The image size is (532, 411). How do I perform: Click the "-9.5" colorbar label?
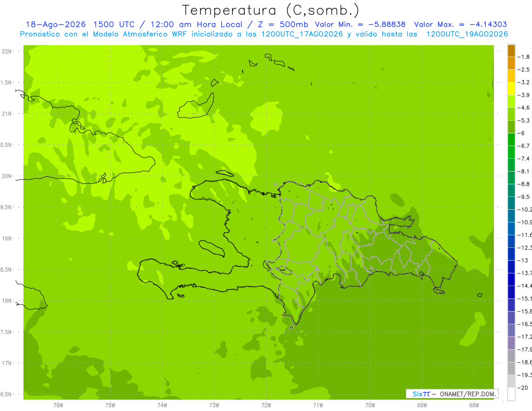(524, 197)
